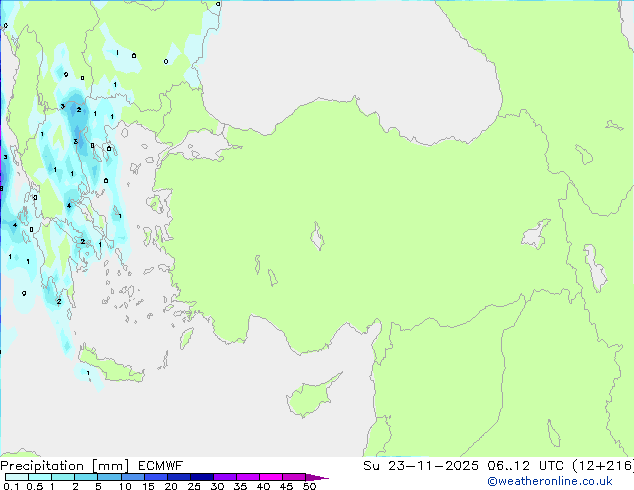Image resolution: width=634 pixels, height=490 pixels.
Task: Click the 'ECMWF' model label
Action: [x=161, y=466]
